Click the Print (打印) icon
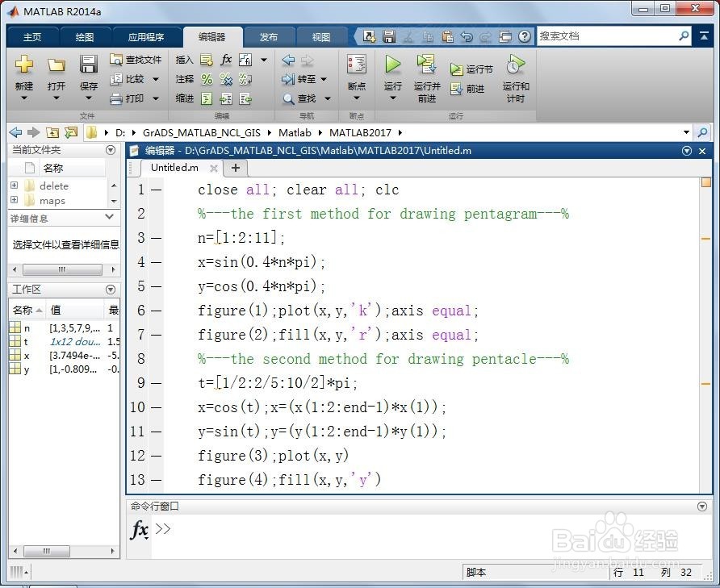720x588 pixels. point(115,98)
